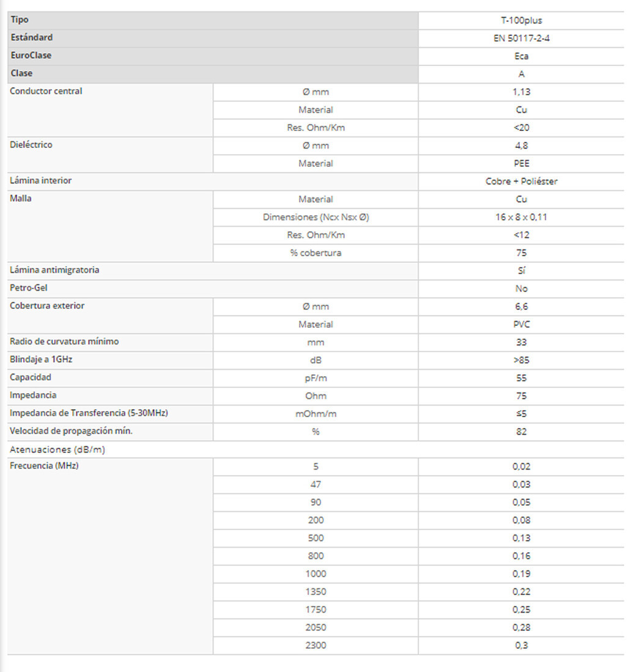Click the shielding value ">85"
The width and height of the screenshot is (633, 672).
point(521,360)
